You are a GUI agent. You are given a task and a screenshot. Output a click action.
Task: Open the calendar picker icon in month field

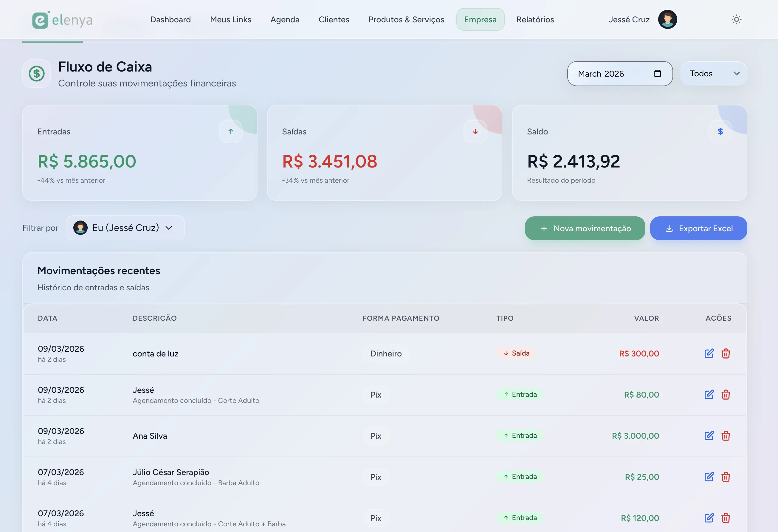[657, 73]
